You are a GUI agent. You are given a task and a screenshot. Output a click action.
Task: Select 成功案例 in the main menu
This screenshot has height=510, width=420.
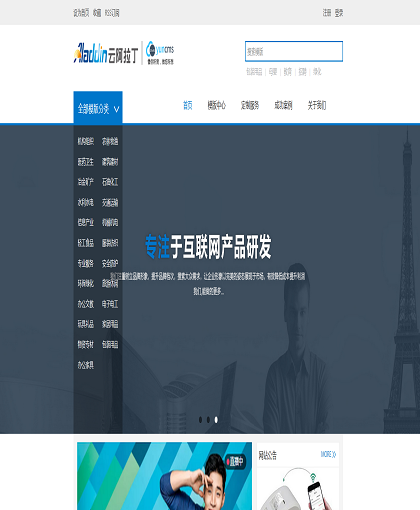(283, 106)
